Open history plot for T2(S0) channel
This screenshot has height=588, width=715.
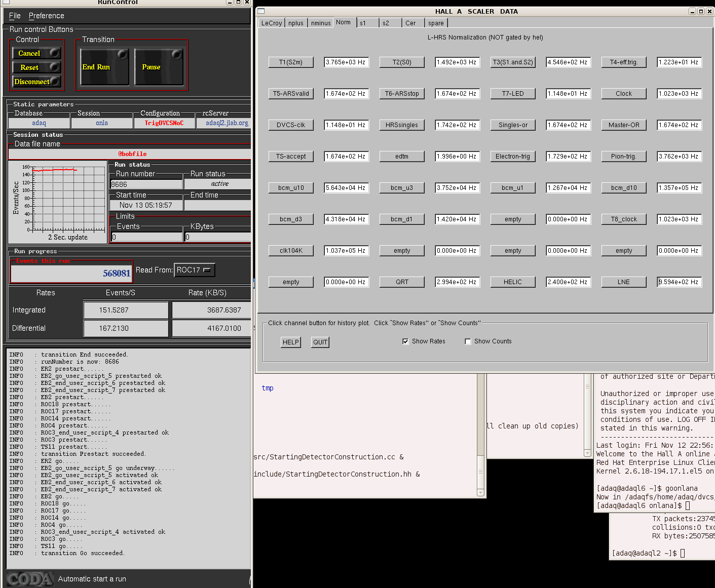pyautogui.click(x=402, y=62)
